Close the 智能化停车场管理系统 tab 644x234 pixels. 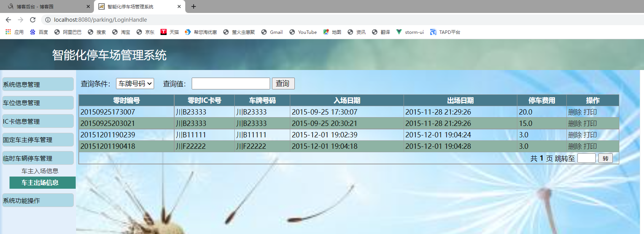(179, 6)
